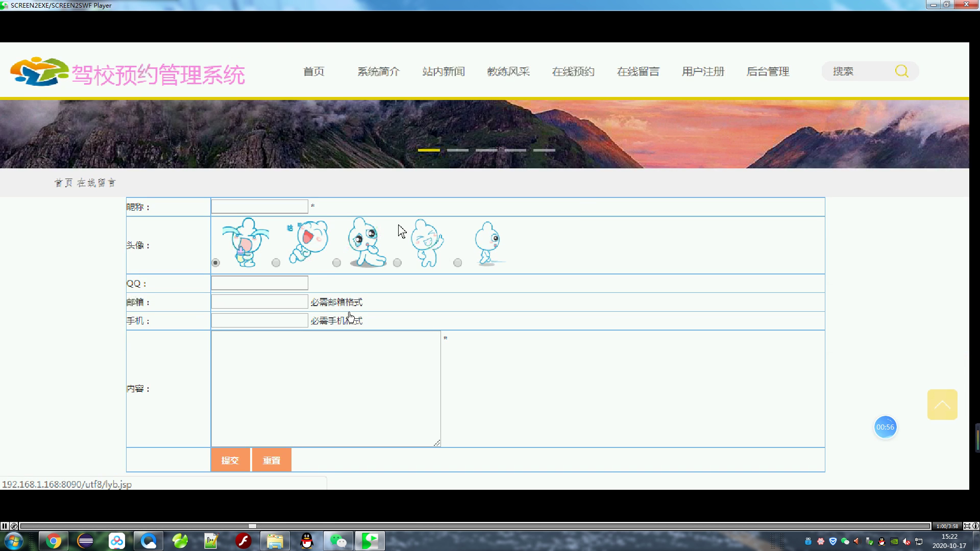Click the USB device tray icon
The image size is (980, 551).
tap(808, 541)
